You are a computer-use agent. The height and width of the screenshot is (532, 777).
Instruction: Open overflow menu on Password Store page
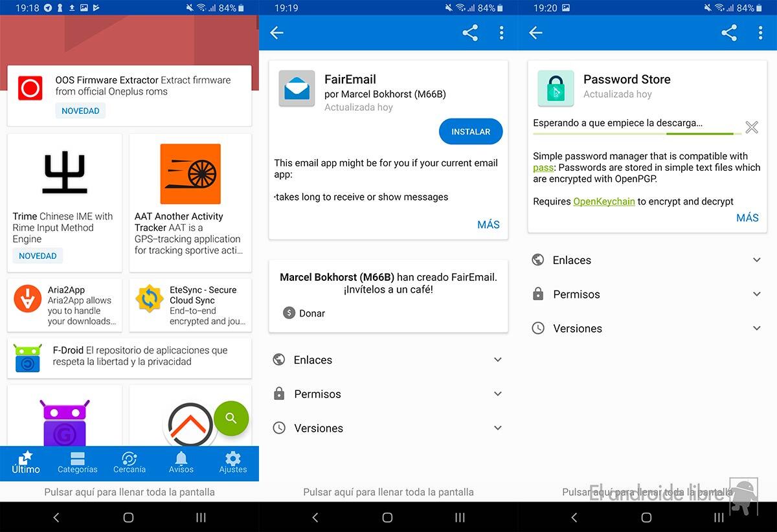click(760, 33)
